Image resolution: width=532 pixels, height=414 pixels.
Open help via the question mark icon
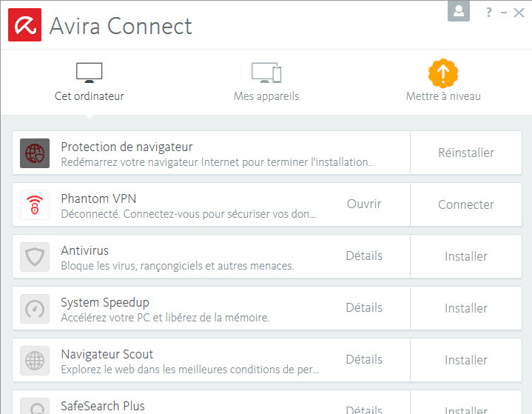pyautogui.click(x=488, y=13)
